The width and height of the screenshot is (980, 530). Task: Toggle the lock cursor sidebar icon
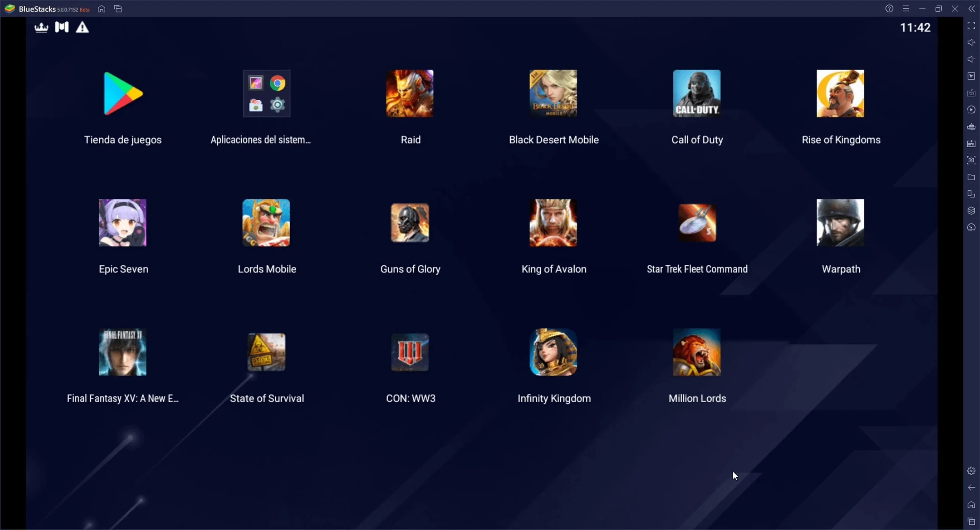point(971,76)
